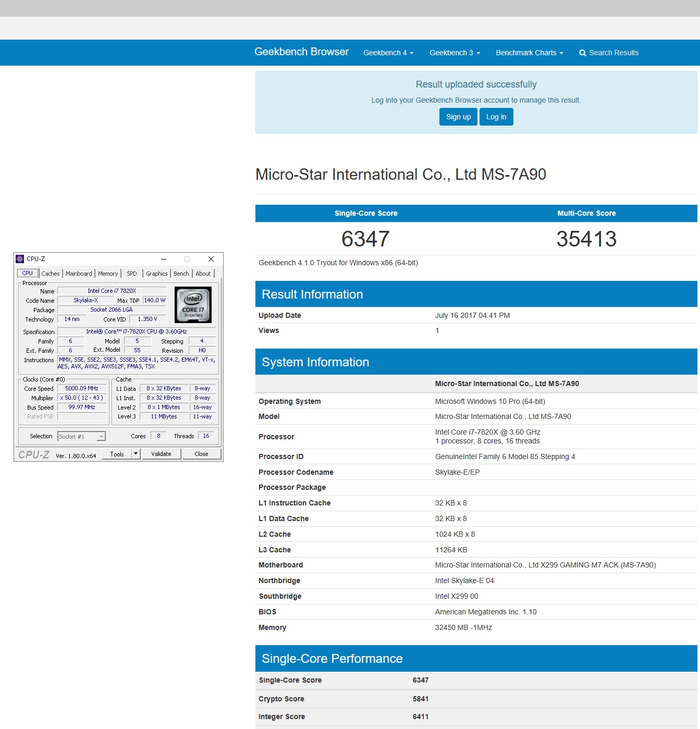Click the Processor Codename value 'Skylake-E/EP'
700x729 pixels.
tap(457, 472)
